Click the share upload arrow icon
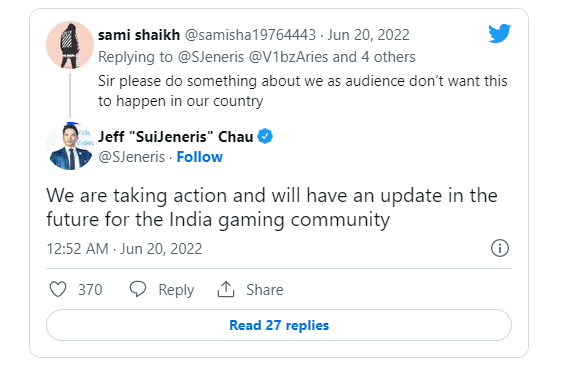Screen dimensions: 561x369 [226, 289]
